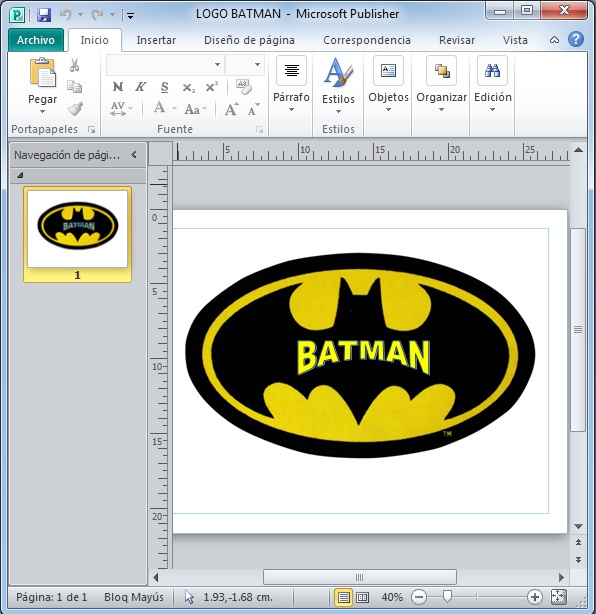Open the Undo history dropdown arrow
Viewport: 596px width, 614px height.
click(80, 15)
